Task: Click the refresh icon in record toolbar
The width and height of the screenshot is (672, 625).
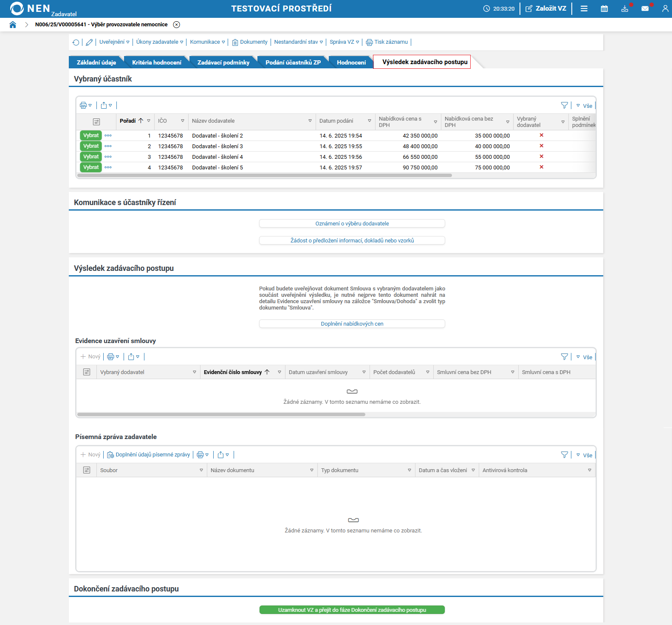Action: click(x=76, y=42)
